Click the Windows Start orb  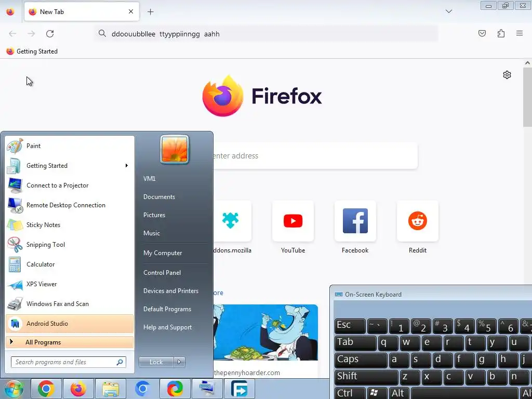[x=14, y=389]
